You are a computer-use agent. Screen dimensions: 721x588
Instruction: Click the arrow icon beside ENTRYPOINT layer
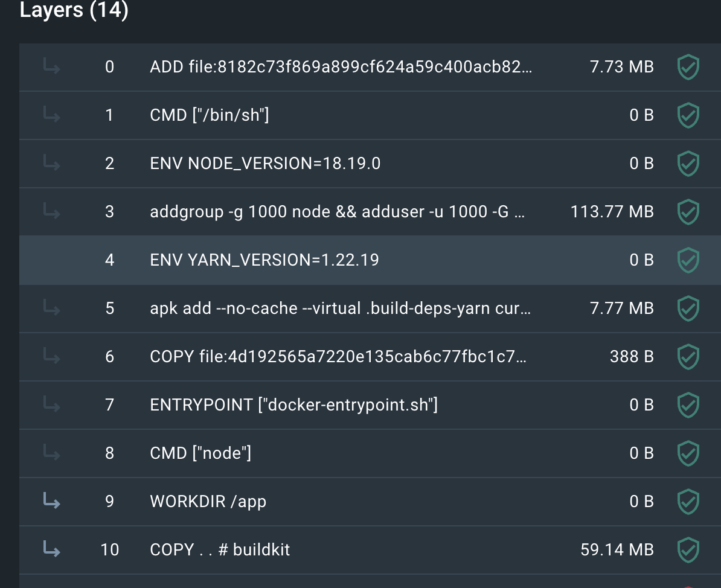(51, 404)
